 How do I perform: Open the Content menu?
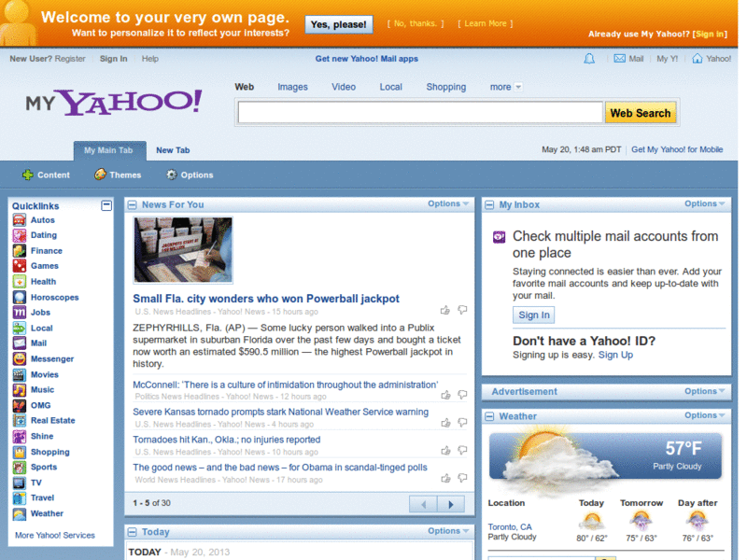click(x=46, y=175)
